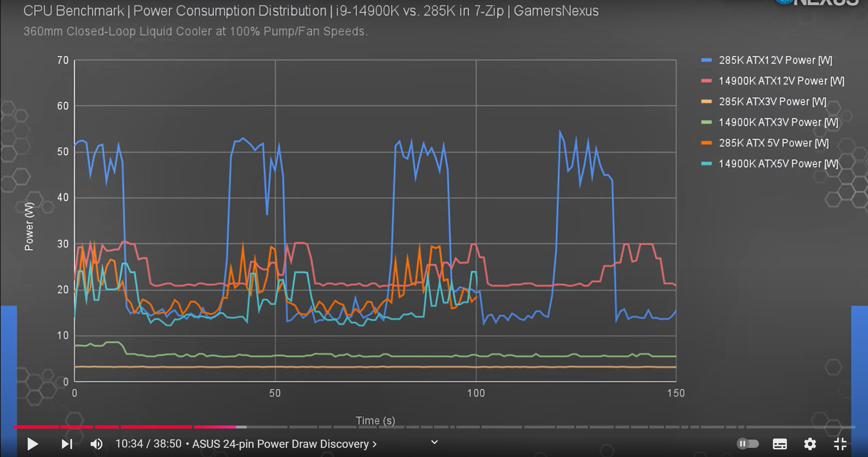Open the settings gear menu
Screen dimensions: 868x457
[x=810, y=444]
